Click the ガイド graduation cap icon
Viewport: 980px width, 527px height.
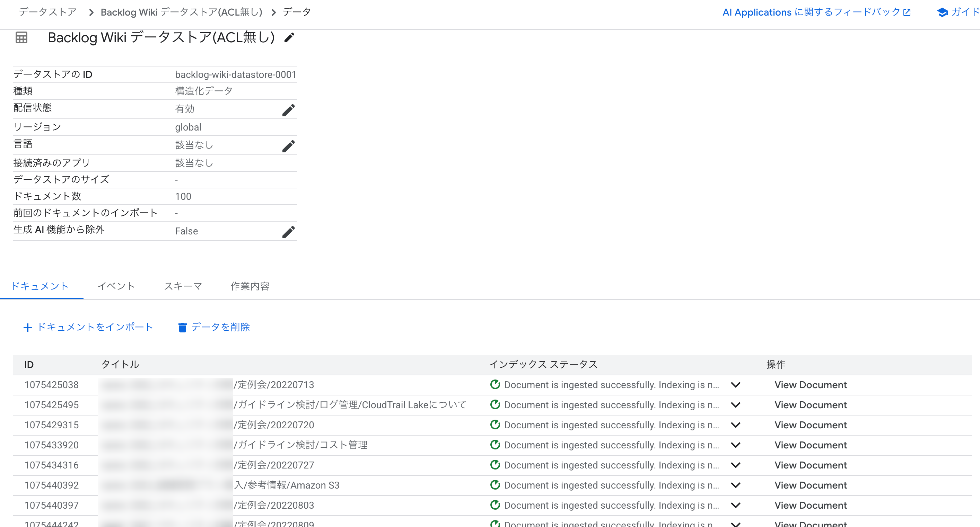942,12
